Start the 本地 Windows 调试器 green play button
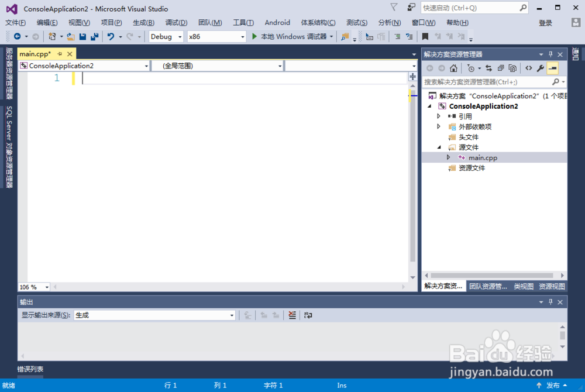Viewport: 585px width, 392px height. (254, 36)
